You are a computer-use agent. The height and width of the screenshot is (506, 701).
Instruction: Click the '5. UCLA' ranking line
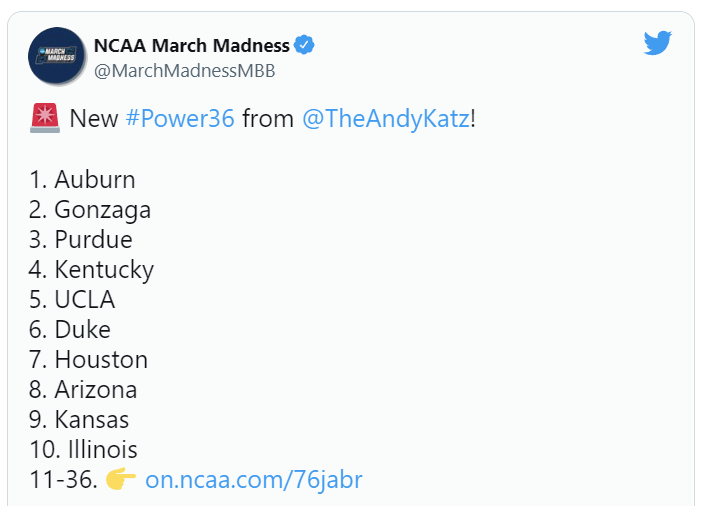pyautogui.click(x=72, y=300)
